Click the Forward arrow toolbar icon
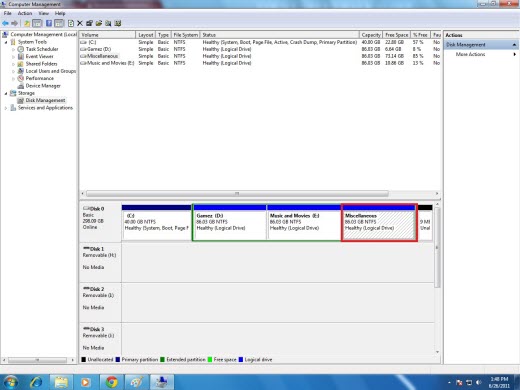The height and width of the screenshot is (390, 520). click(x=14, y=23)
